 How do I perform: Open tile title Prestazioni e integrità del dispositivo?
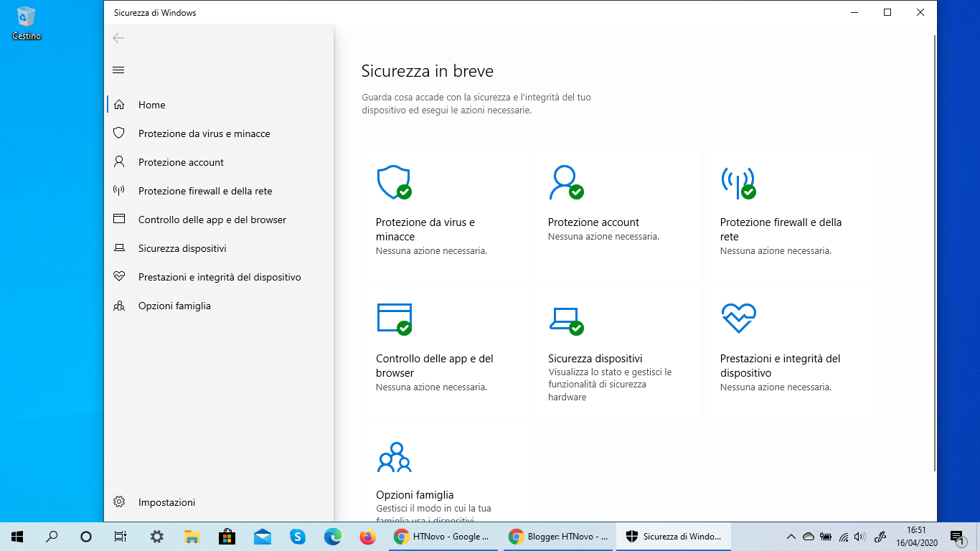click(780, 366)
